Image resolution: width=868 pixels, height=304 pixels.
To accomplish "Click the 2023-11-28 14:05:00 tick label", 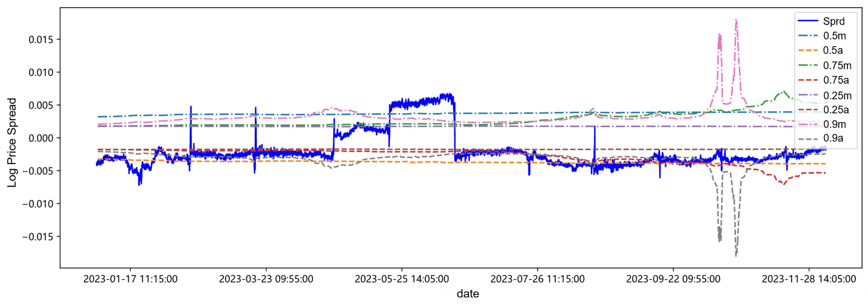I will (x=809, y=279).
